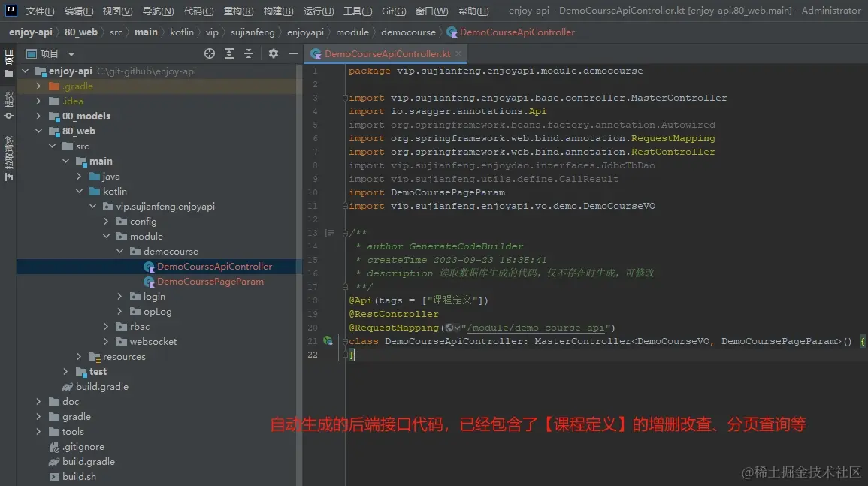Fold the import block at line 3
868x486 pixels.
(345, 98)
